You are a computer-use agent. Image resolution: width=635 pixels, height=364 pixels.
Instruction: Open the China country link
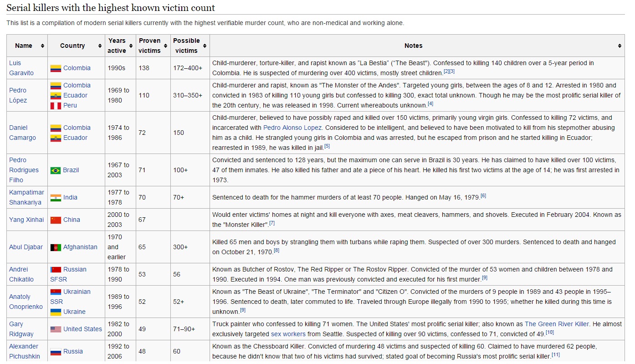72,220
